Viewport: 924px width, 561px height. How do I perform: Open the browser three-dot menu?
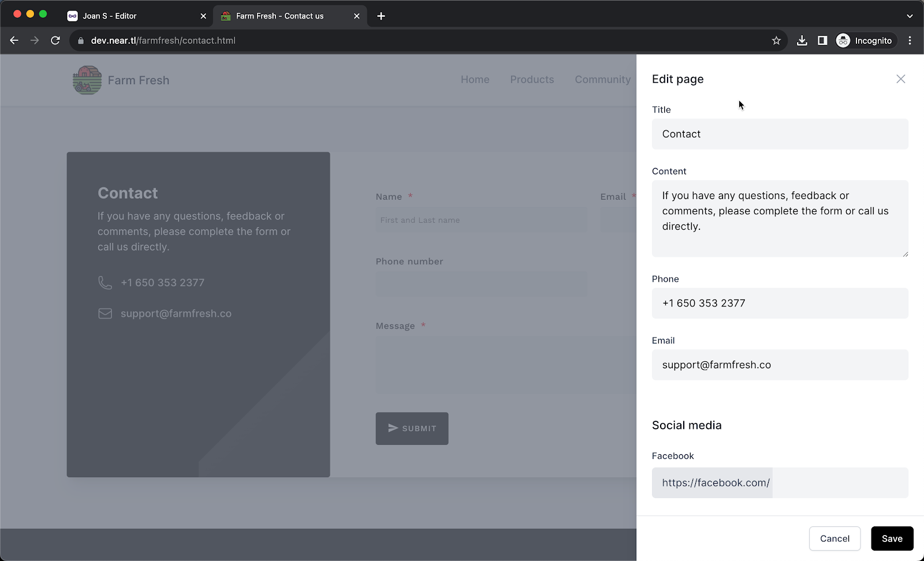[x=910, y=40]
